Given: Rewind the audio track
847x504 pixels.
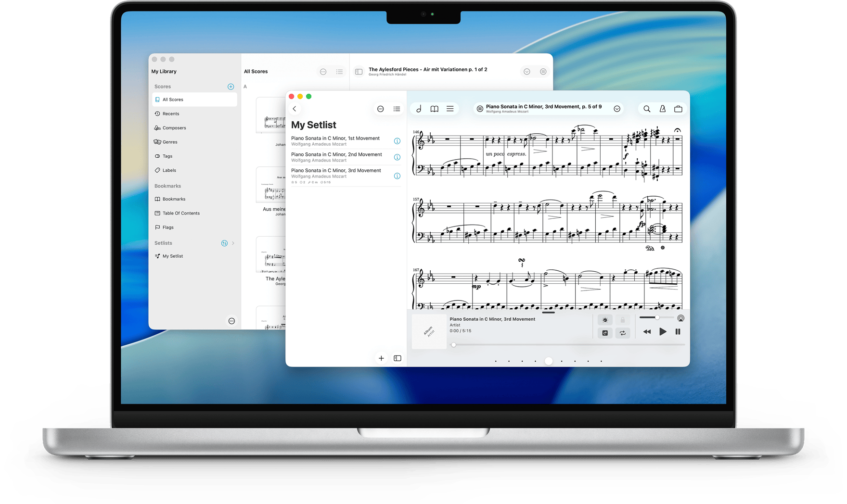Looking at the screenshot, I should pyautogui.click(x=647, y=332).
